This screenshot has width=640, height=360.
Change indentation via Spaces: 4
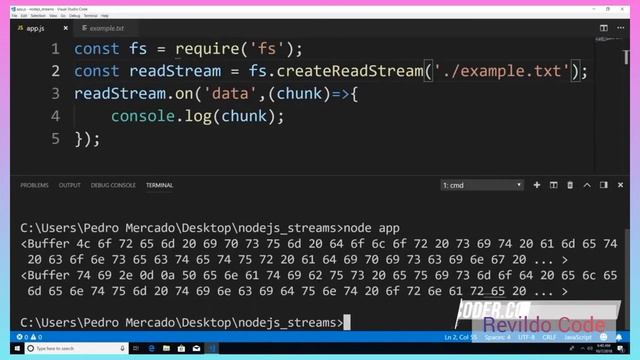coord(498,337)
